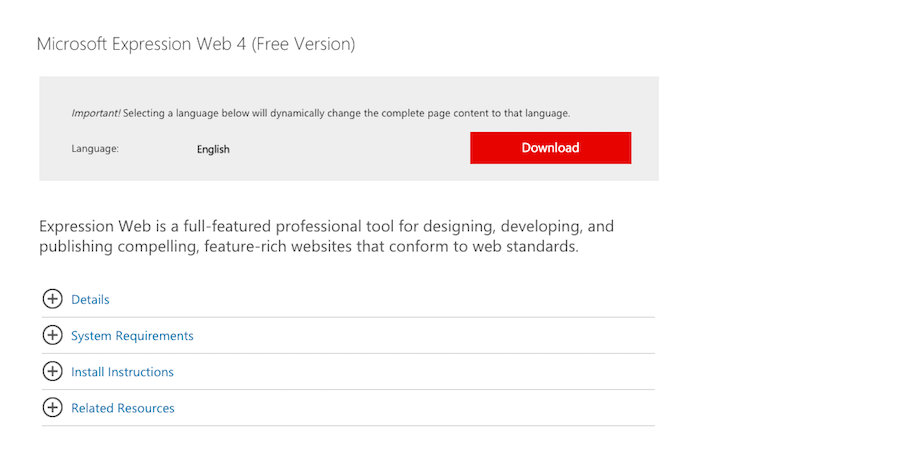Open the English language selector

(213, 149)
